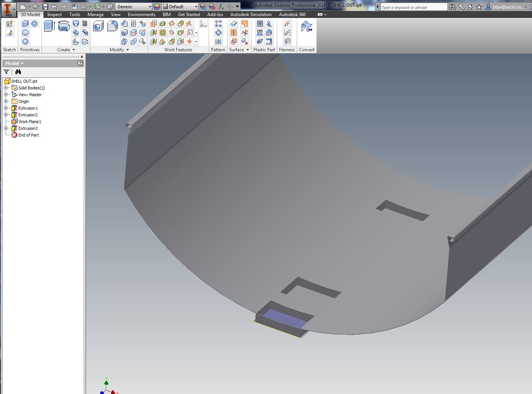
Task: Create a Torus primitive
Action: (x=34, y=24)
